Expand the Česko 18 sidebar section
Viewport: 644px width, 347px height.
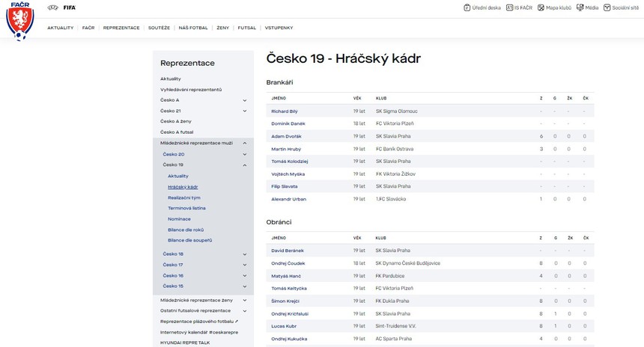click(244, 254)
